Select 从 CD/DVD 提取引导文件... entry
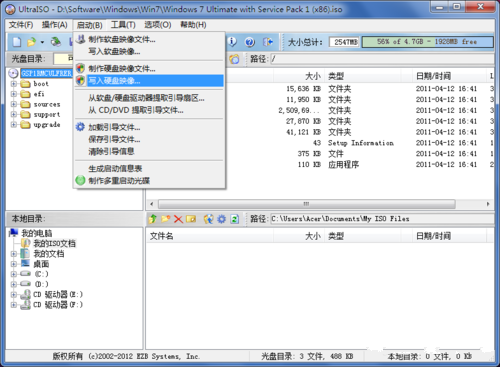This screenshot has width=500, height=367. click(149, 110)
